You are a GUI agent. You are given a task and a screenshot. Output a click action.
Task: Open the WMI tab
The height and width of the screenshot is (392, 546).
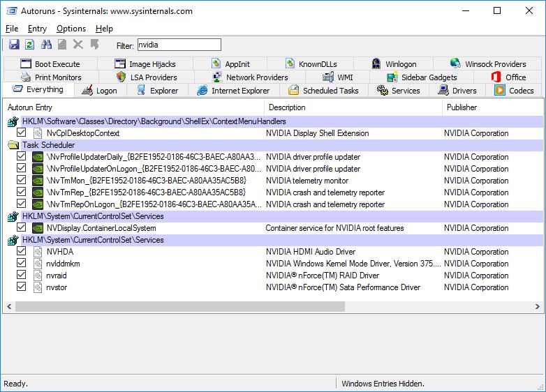[x=338, y=77]
